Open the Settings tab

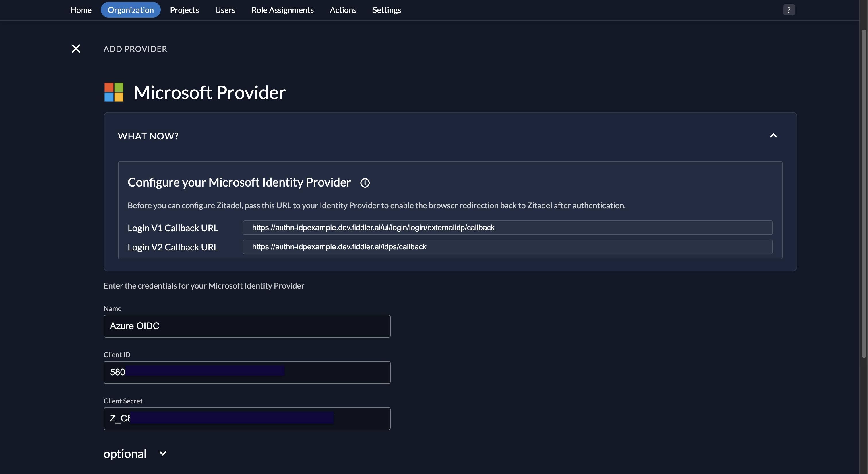(x=386, y=10)
